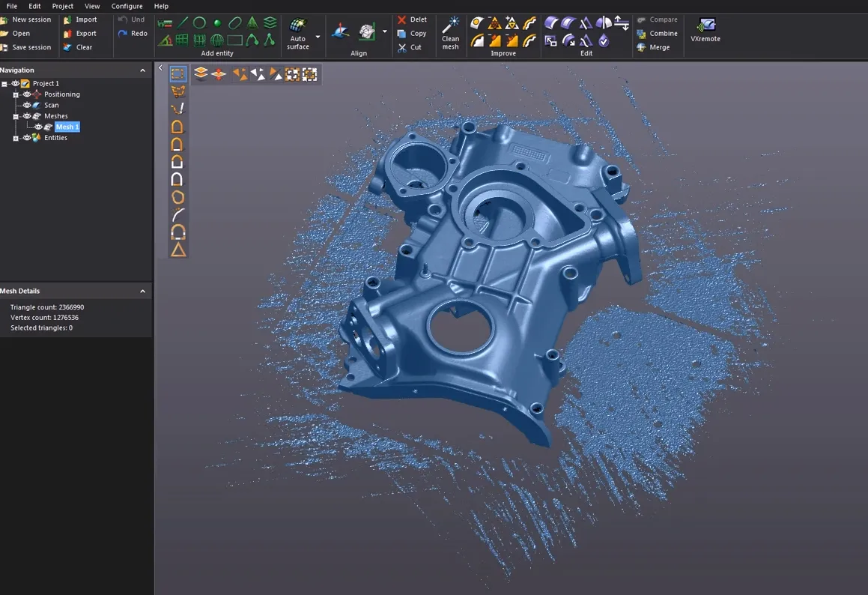Click the Auto surface icon

point(298,25)
